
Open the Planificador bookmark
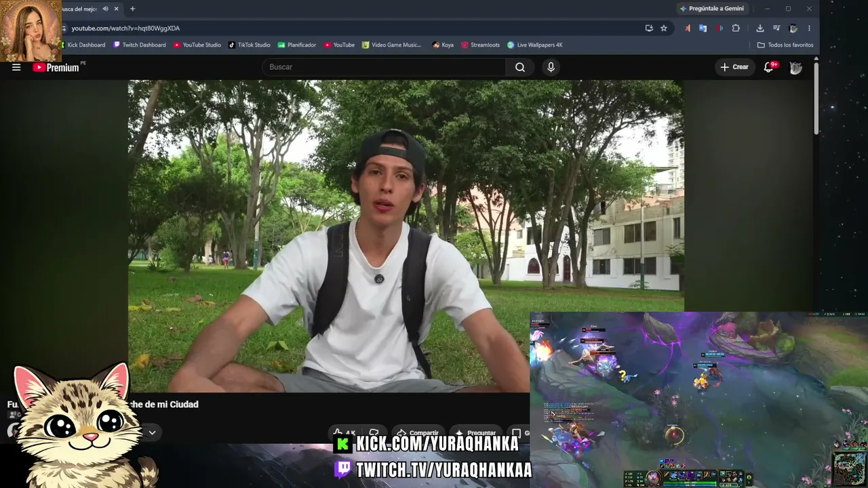click(x=297, y=45)
